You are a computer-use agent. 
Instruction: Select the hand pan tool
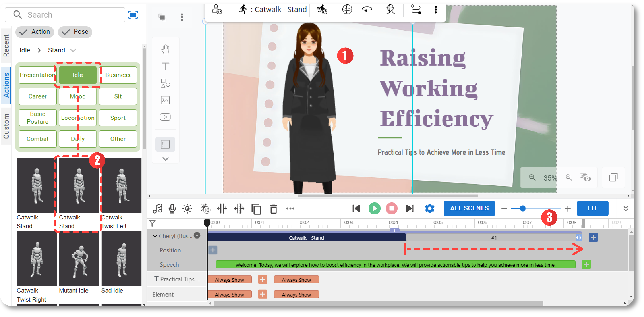[165, 49]
